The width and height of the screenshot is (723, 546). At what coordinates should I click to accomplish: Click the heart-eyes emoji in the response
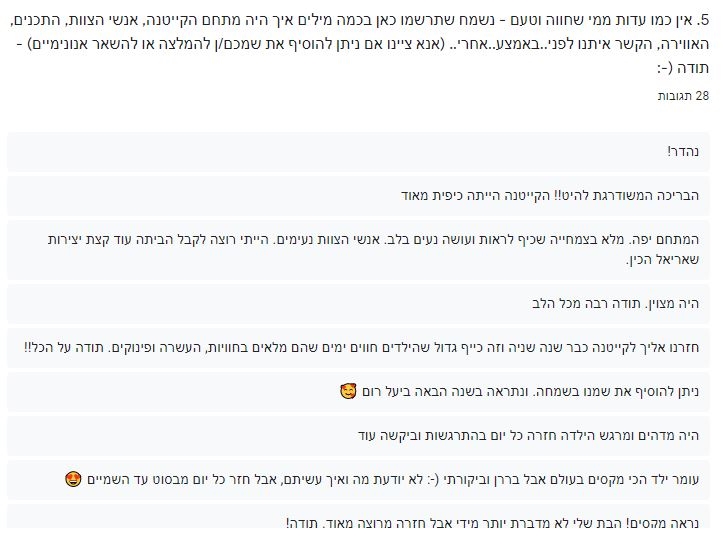click(73, 480)
